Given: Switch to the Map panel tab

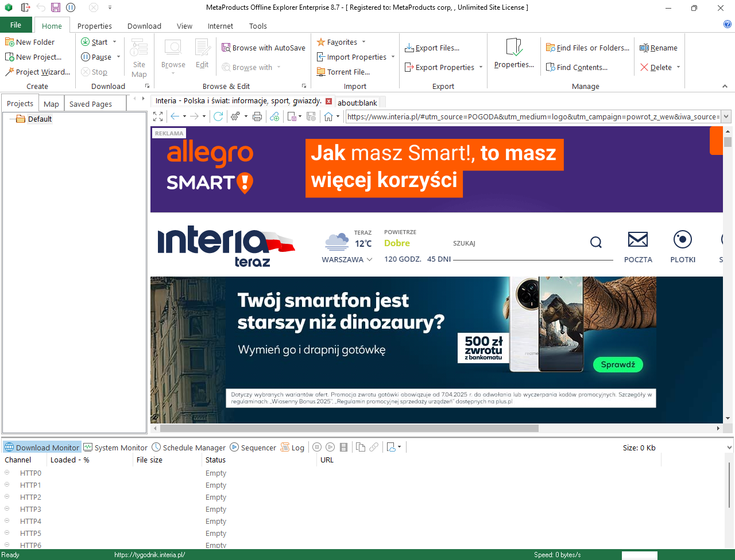Looking at the screenshot, I should click(x=51, y=104).
